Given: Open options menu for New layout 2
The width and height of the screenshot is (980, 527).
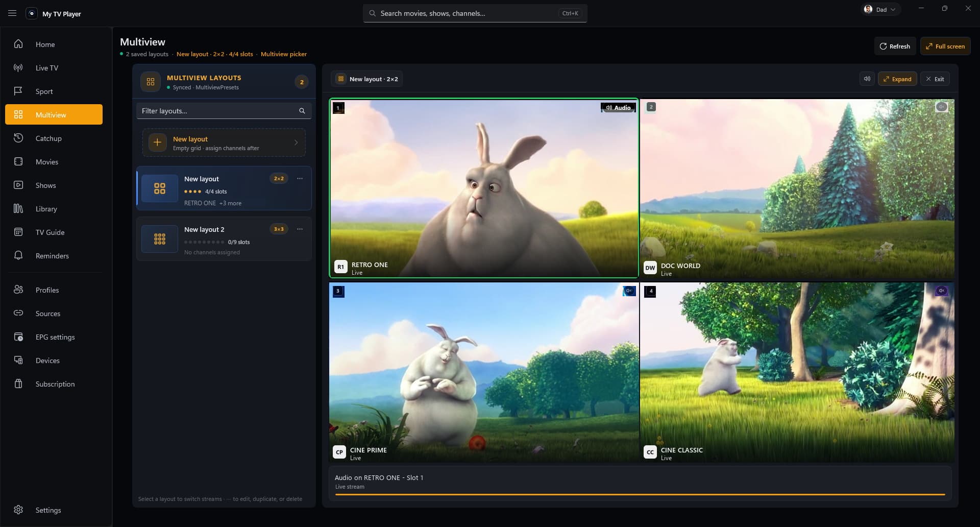Looking at the screenshot, I should [300, 229].
